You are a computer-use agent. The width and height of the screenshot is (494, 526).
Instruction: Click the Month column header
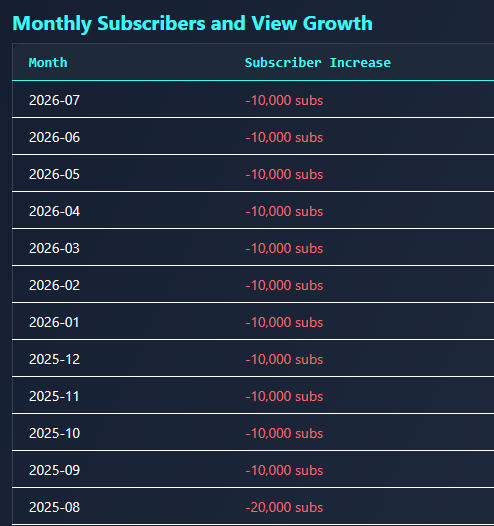click(x=48, y=63)
